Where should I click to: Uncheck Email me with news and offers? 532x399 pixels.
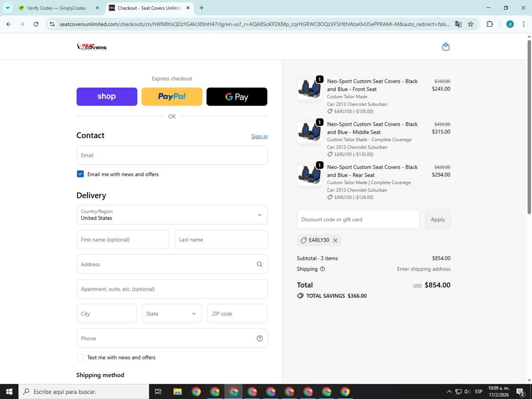pyautogui.click(x=80, y=174)
